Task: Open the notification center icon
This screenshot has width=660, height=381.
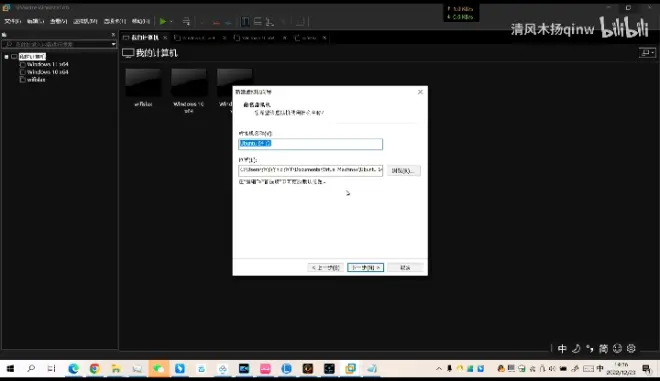Action: [x=647, y=369]
